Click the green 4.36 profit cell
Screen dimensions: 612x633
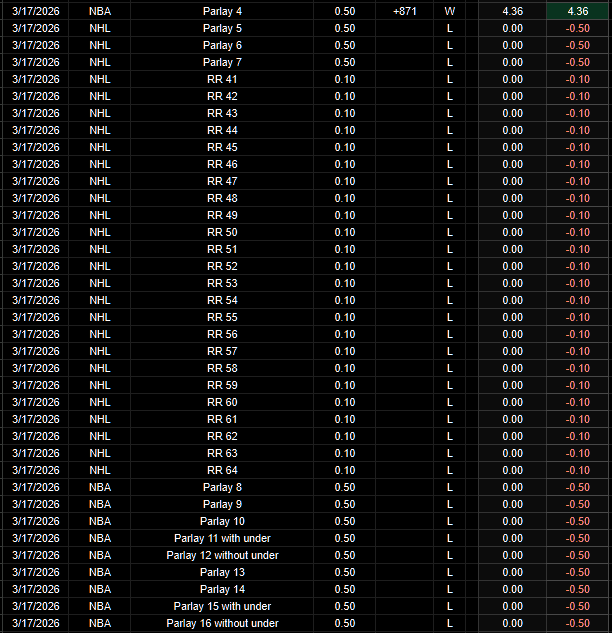(x=577, y=11)
